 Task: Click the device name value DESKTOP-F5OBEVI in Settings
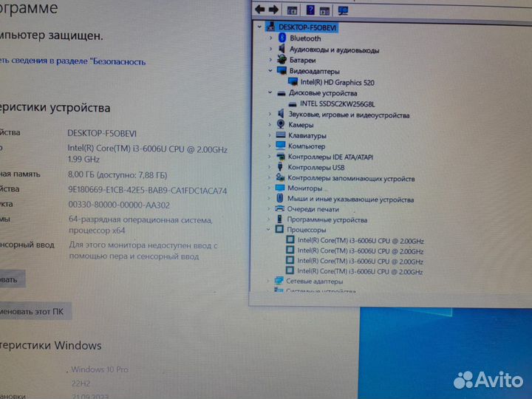(x=102, y=133)
